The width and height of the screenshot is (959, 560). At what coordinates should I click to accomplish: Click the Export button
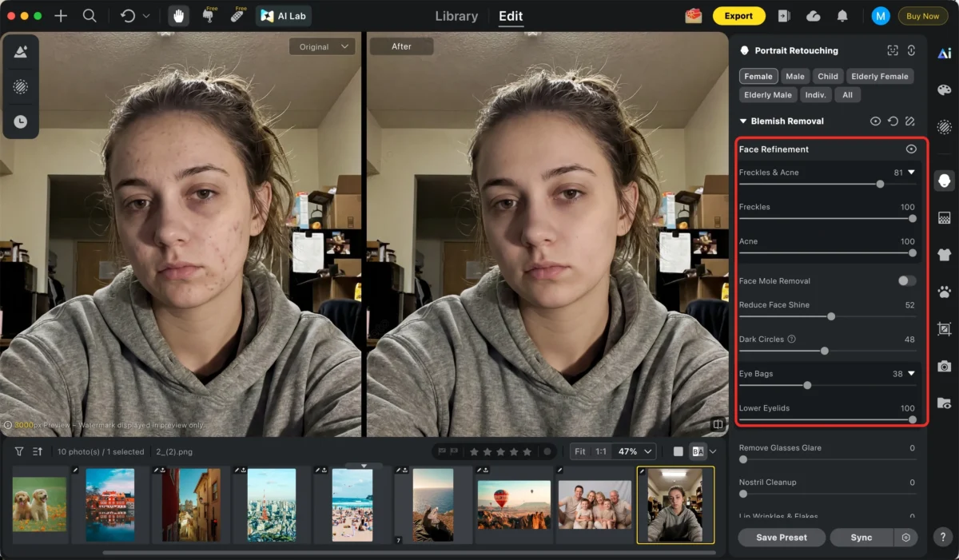click(738, 15)
